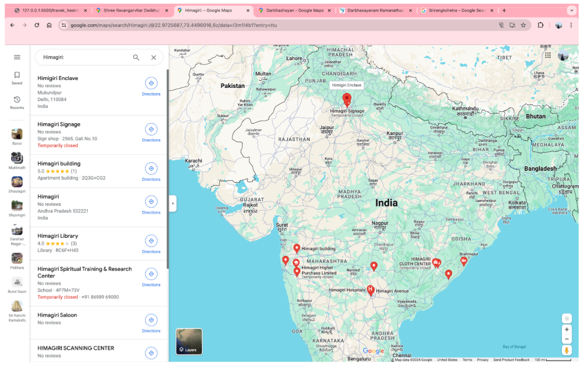Clear the Himagiri search with X
588x370 pixels.
click(x=154, y=57)
